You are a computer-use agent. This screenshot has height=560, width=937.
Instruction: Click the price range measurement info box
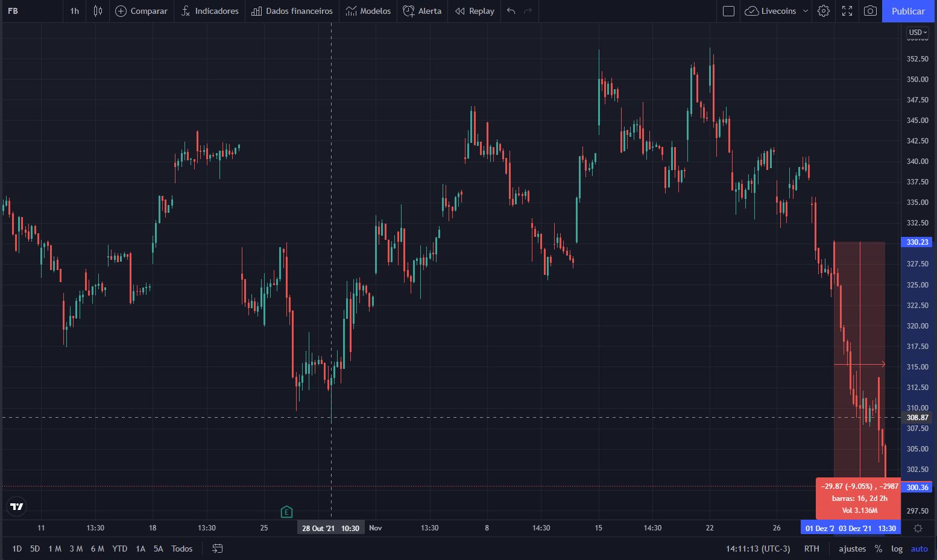click(858, 499)
